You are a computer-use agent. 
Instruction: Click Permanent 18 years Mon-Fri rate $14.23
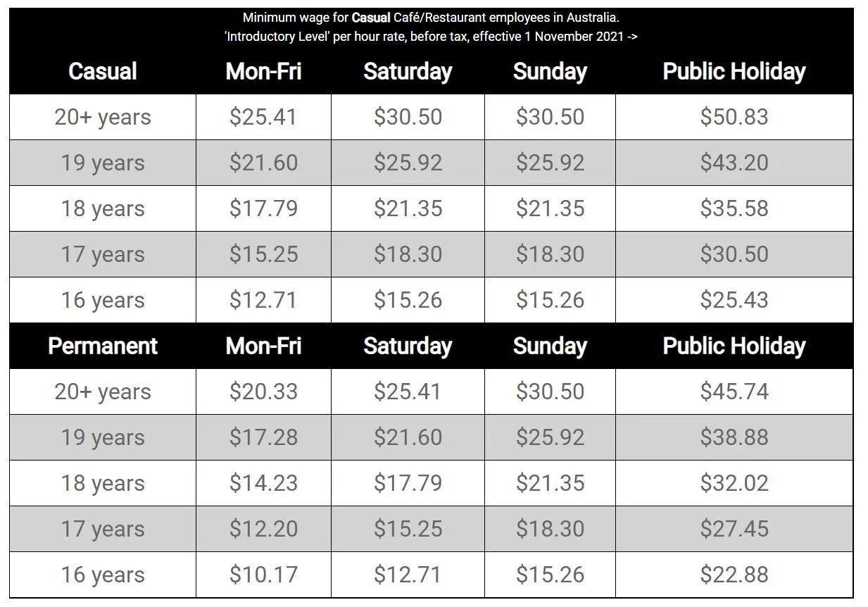click(263, 483)
